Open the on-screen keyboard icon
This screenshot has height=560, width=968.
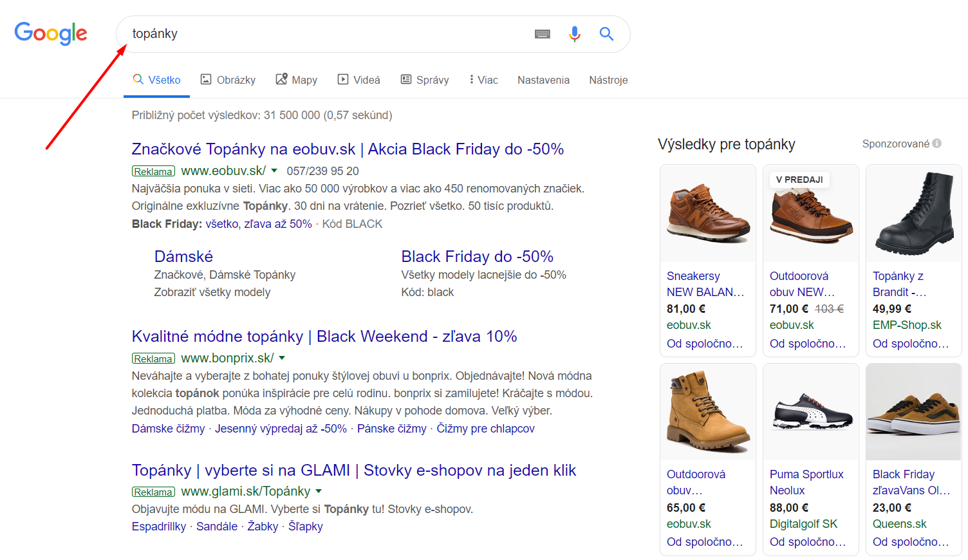(543, 34)
